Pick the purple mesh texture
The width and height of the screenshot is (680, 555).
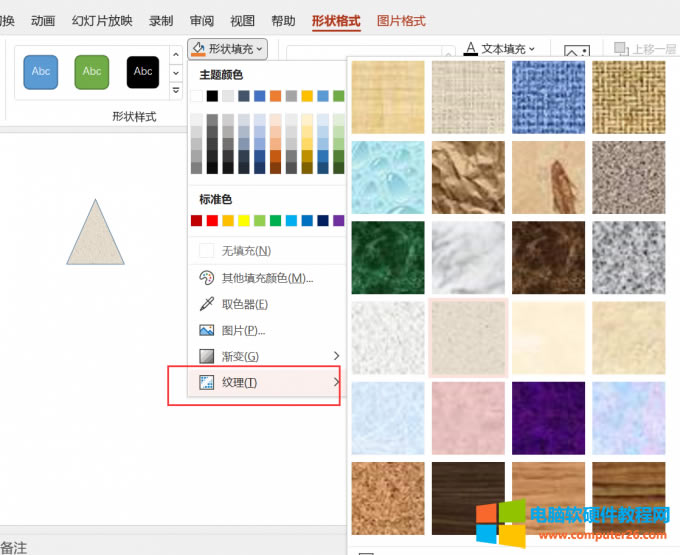pos(548,417)
